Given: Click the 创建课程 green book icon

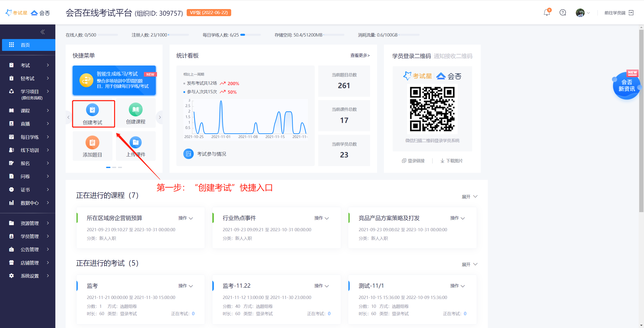Looking at the screenshot, I should coord(136,109).
